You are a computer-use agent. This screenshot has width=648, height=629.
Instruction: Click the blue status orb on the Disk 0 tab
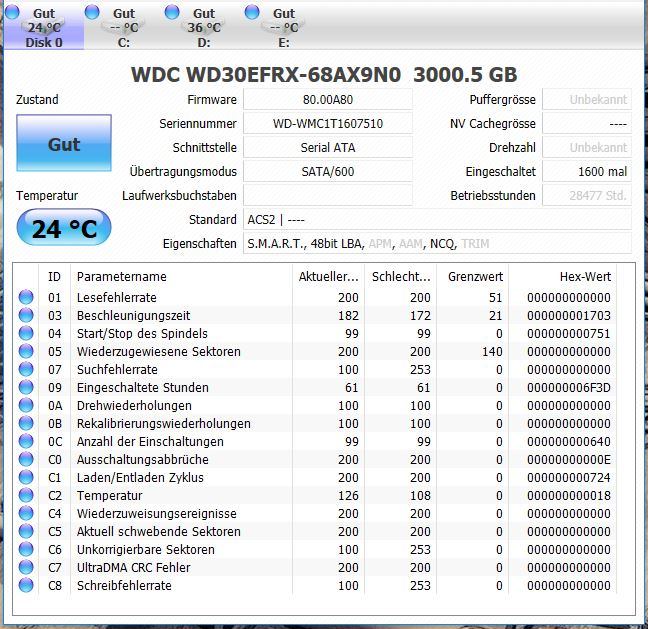[x=12, y=12]
